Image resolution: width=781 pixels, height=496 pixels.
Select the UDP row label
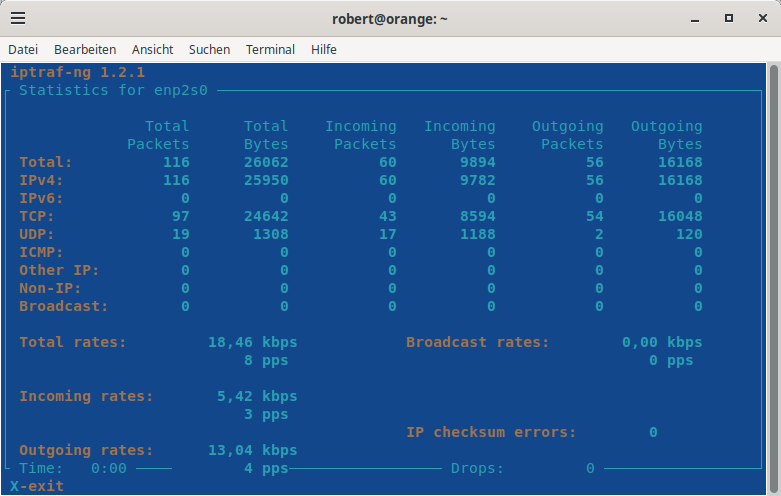point(37,234)
